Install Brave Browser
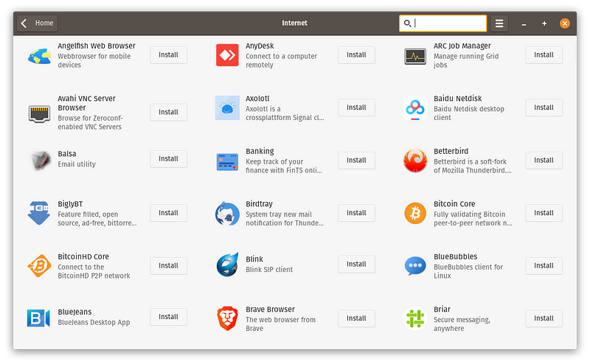590x364 pixels. pyautogui.click(x=356, y=318)
